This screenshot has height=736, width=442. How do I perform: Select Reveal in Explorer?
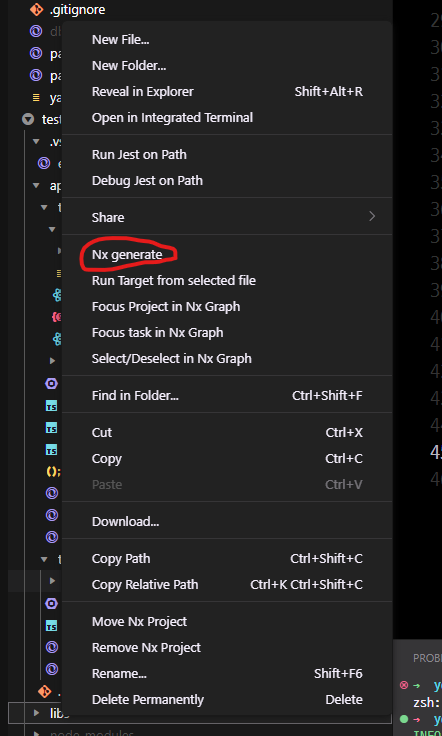(143, 92)
